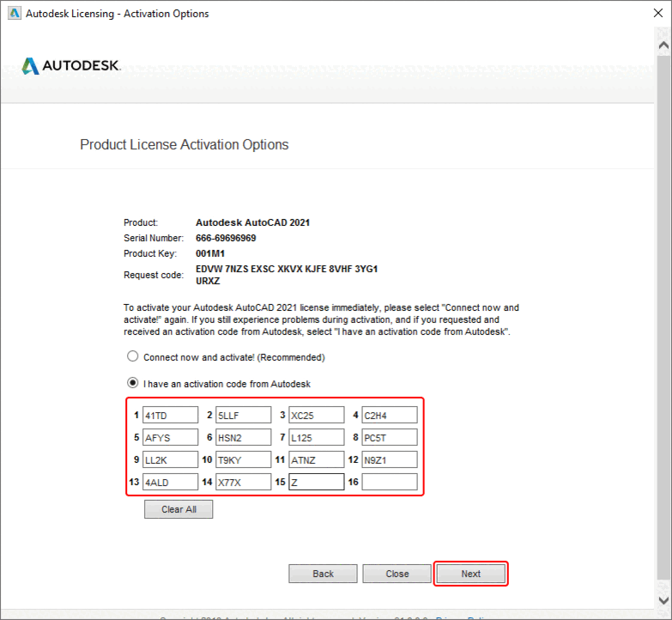The height and width of the screenshot is (620, 672).
Task: Click activation code field 13 containing 4ALD
Action: 170,482
